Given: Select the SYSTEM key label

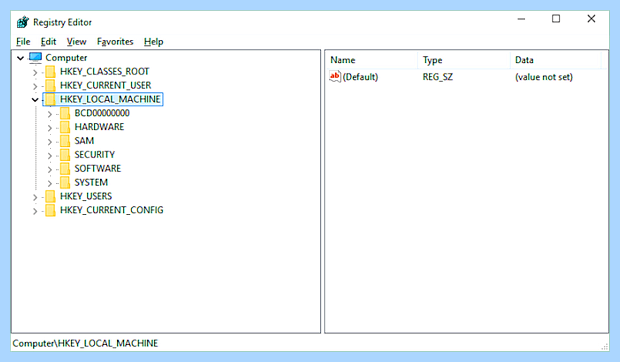Looking at the screenshot, I should [x=91, y=182].
